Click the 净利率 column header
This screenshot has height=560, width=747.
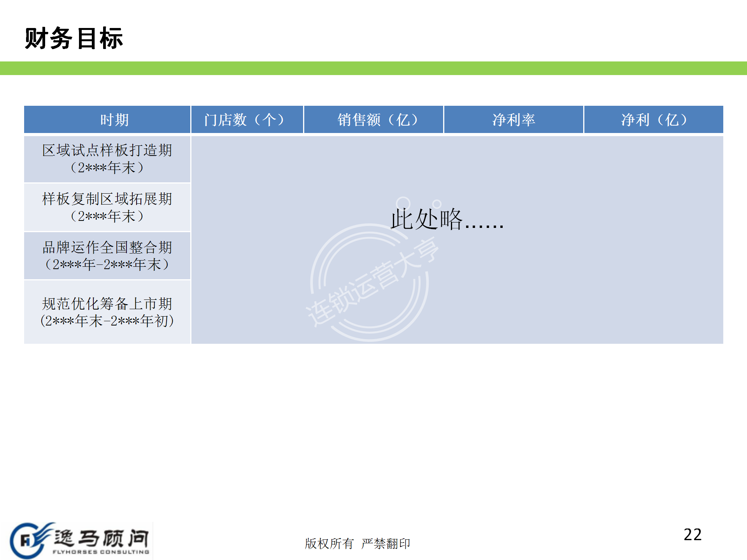coord(514,119)
